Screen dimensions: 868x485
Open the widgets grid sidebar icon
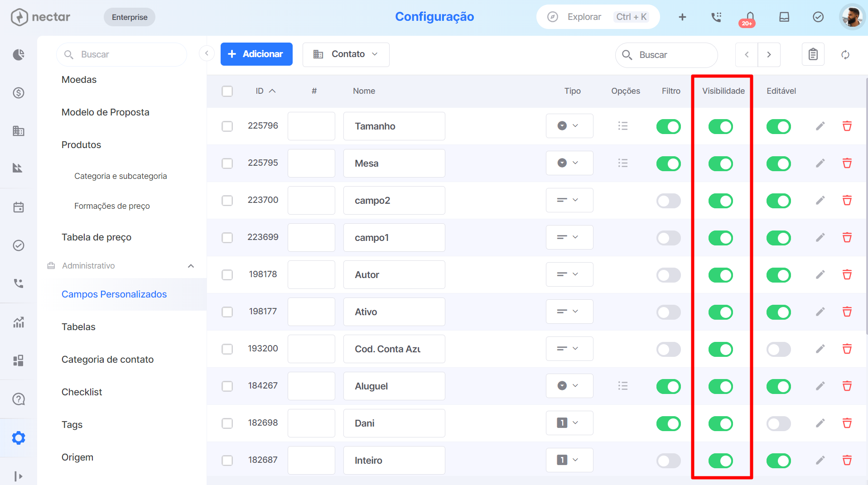pos(19,360)
